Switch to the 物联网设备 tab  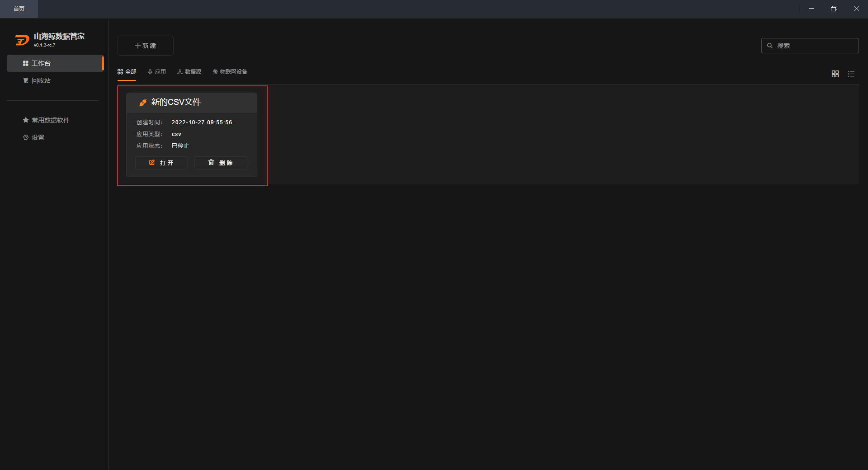(230, 72)
